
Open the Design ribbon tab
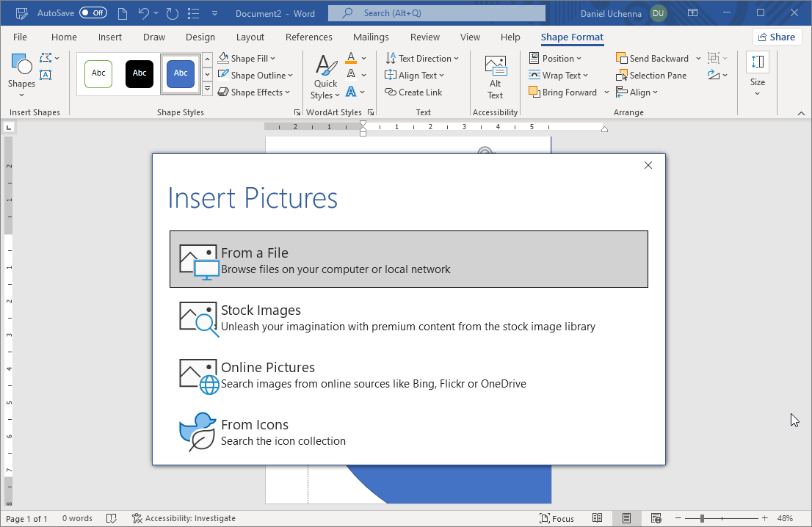pyautogui.click(x=200, y=37)
